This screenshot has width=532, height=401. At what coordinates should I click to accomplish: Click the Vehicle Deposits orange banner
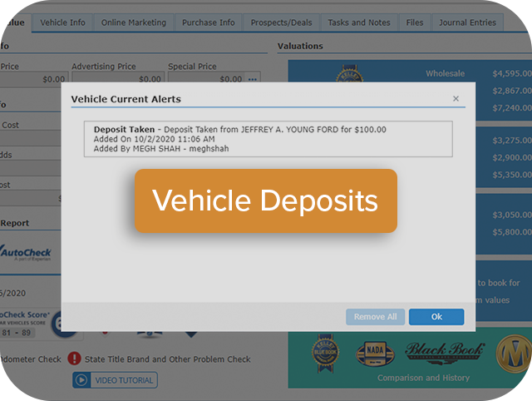265,200
